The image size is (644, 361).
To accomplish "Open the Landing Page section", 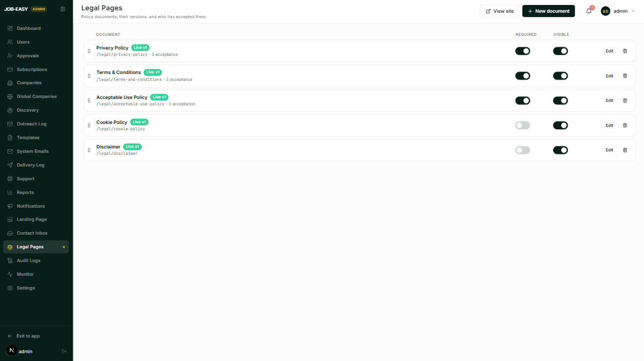I will tap(36, 219).
